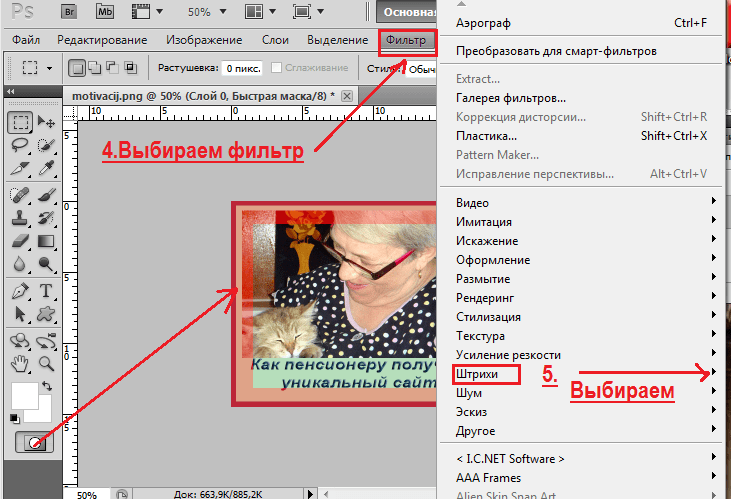Select the Move tool
731x499 pixels.
coord(46,122)
